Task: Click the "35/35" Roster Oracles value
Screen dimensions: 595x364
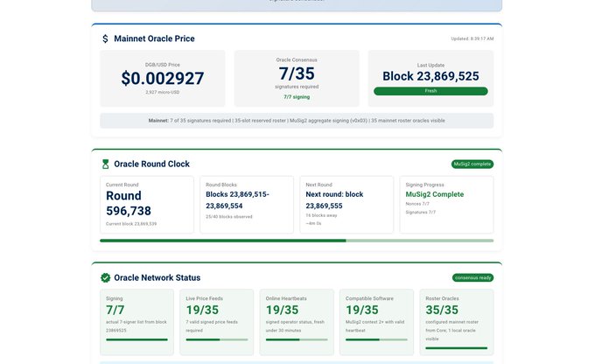Action: [x=442, y=310]
